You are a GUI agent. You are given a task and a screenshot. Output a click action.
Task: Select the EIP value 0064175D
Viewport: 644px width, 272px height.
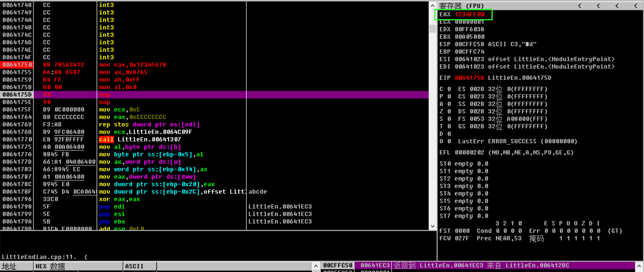[x=470, y=78]
